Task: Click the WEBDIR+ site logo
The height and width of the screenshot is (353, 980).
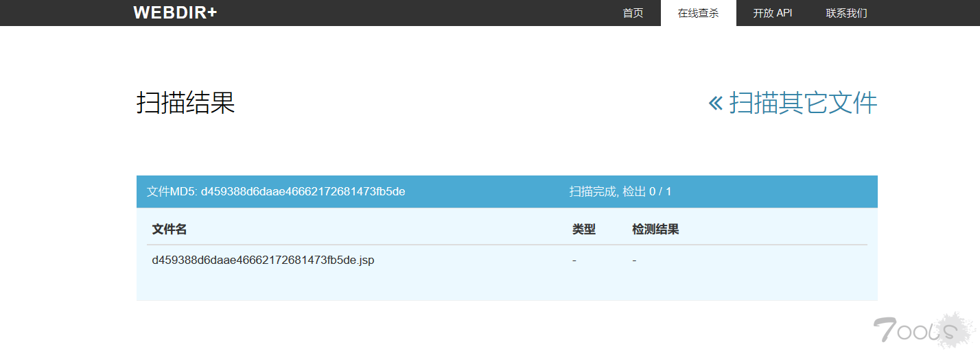Action: pos(175,12)
